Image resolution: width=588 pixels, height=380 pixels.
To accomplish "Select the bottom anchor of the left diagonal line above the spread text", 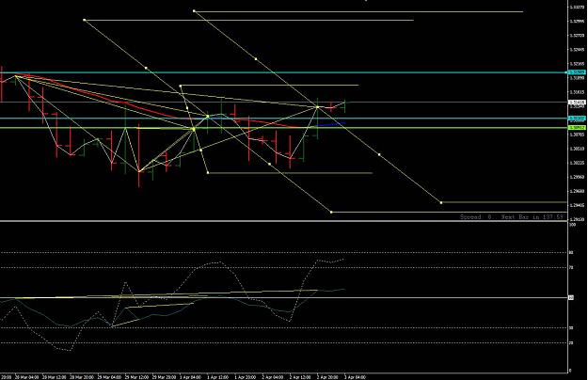I will click(x=331, y=213).
